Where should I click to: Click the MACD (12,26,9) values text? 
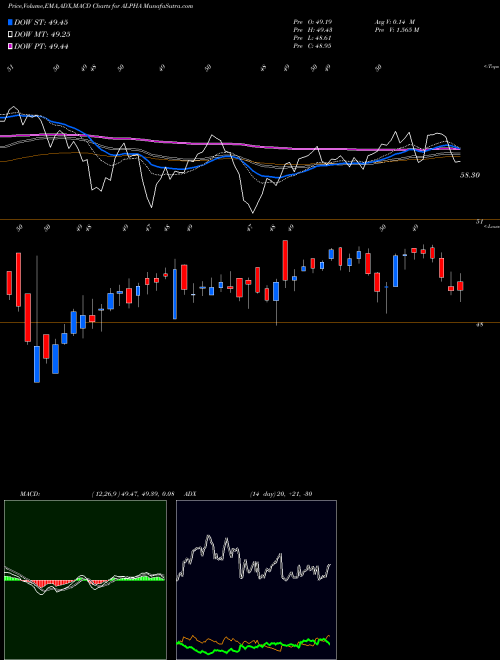[132, 494]
